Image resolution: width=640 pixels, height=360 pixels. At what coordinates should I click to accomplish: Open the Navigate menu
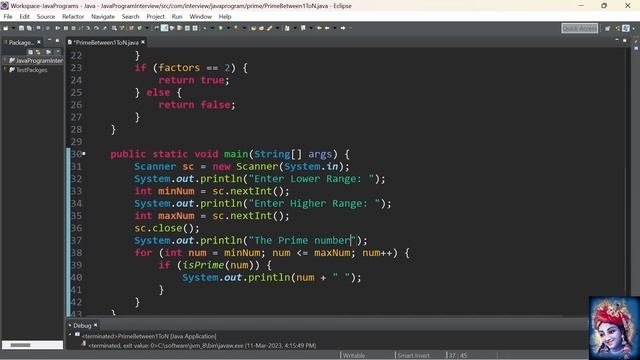tap(103, 17)
